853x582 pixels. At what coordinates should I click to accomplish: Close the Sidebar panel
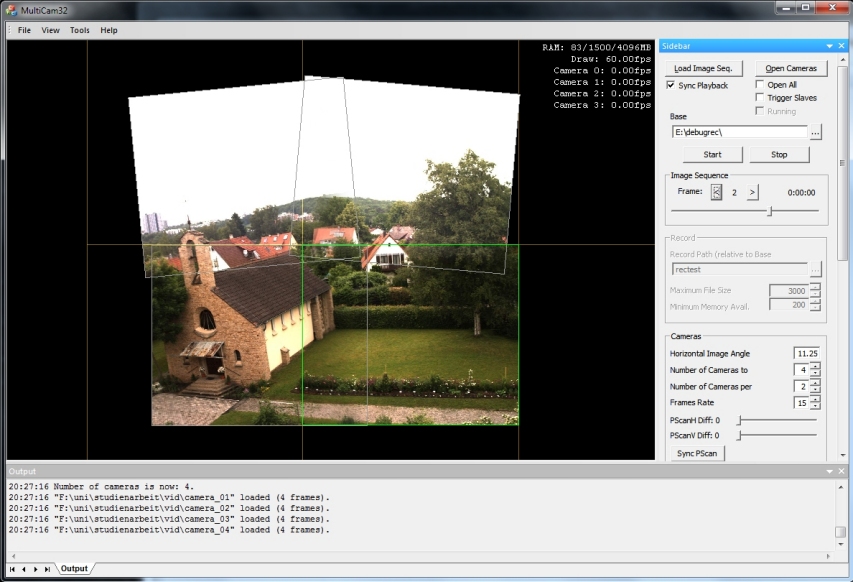[841, 46]
